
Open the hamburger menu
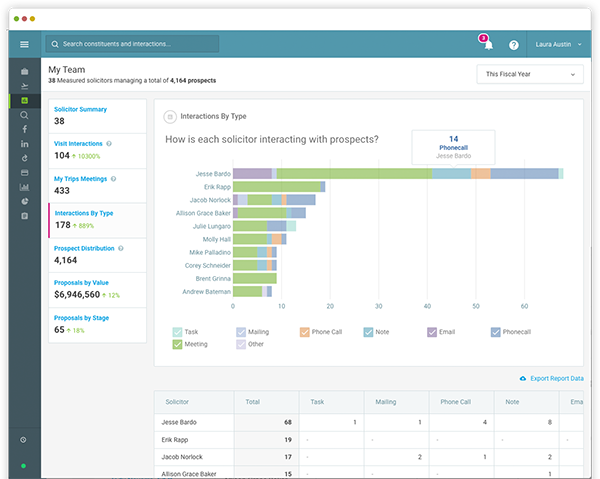[24, 44]
